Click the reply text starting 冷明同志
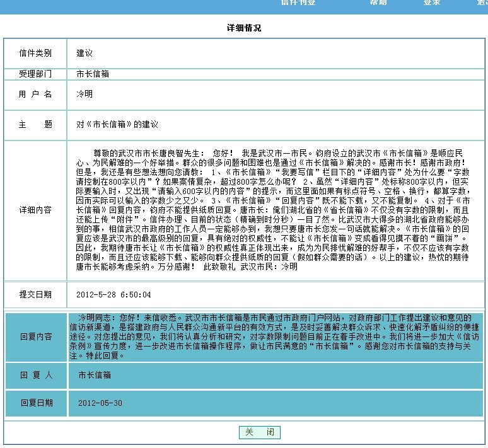The width and height of the screenshot is (488, 448). click(x=274, y=336)
